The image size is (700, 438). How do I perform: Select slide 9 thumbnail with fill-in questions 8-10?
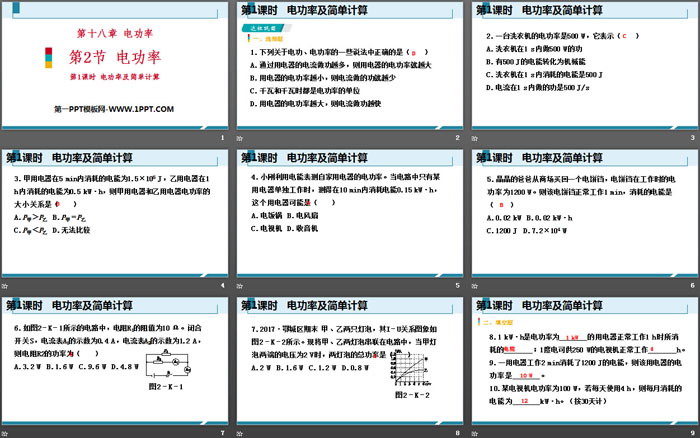click(585, 361)
